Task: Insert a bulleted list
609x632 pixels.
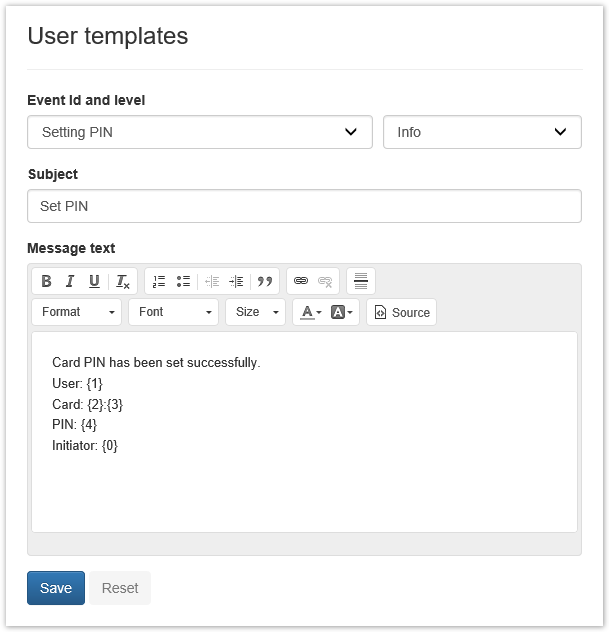Action: (x=183, y=281)
